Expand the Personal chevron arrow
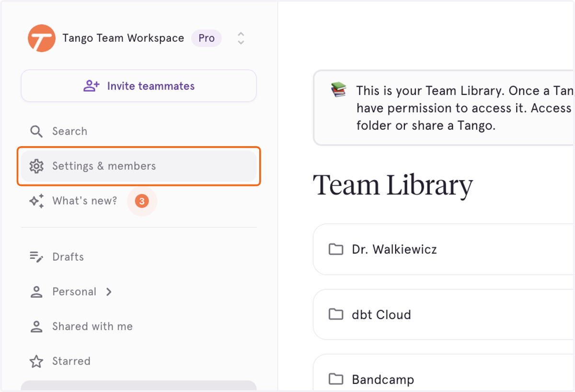The width and height of the screenshot is (575, 392). (x=109, y=292)
